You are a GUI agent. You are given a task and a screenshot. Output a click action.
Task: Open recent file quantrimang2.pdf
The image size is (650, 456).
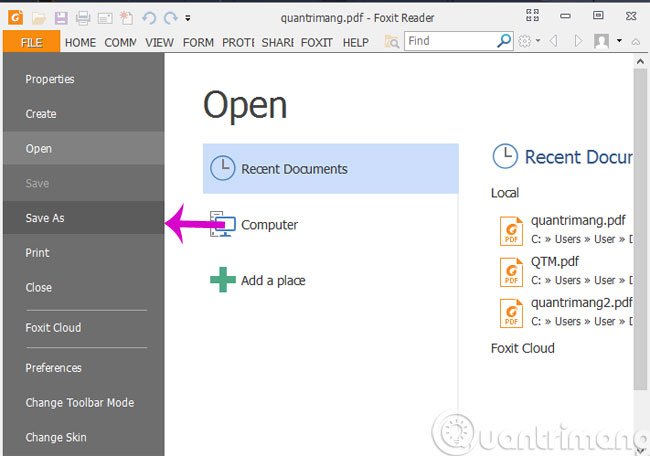point(565,312)
